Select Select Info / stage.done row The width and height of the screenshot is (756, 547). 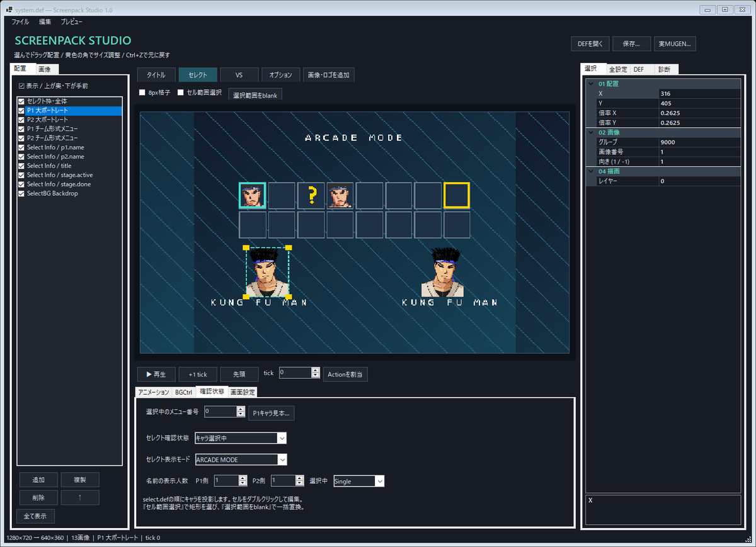[x=69, y=184]
